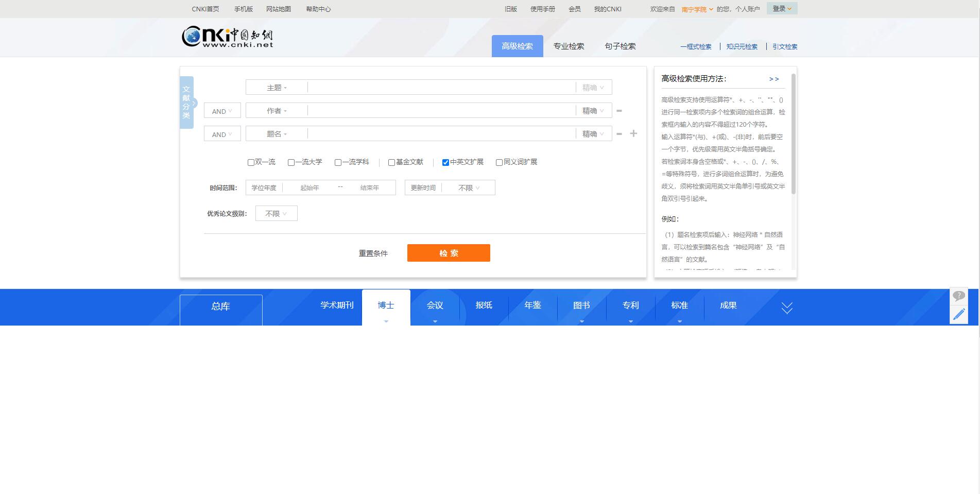Open the 主题 field dropdown
Screen dimensions: 980x494
click(x=277, y=88)
